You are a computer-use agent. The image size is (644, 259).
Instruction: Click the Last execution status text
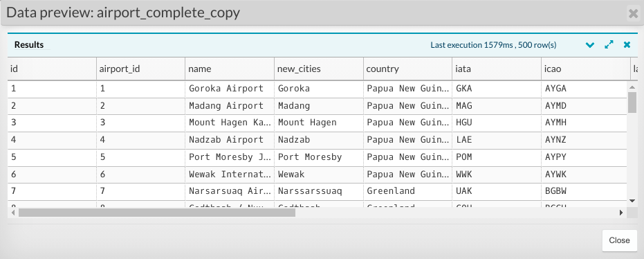click(x=493, y=45)
